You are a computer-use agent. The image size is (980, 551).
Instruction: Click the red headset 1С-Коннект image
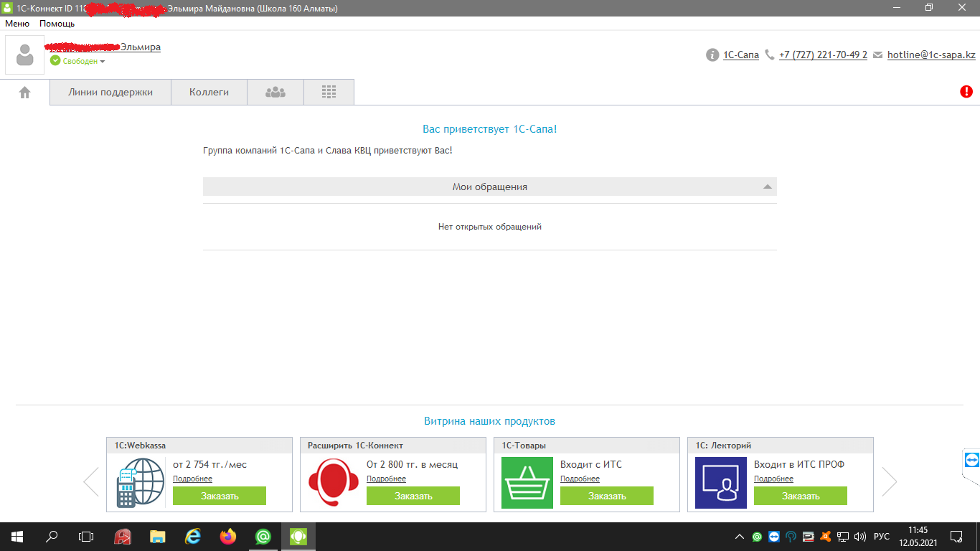pos(334,483)
